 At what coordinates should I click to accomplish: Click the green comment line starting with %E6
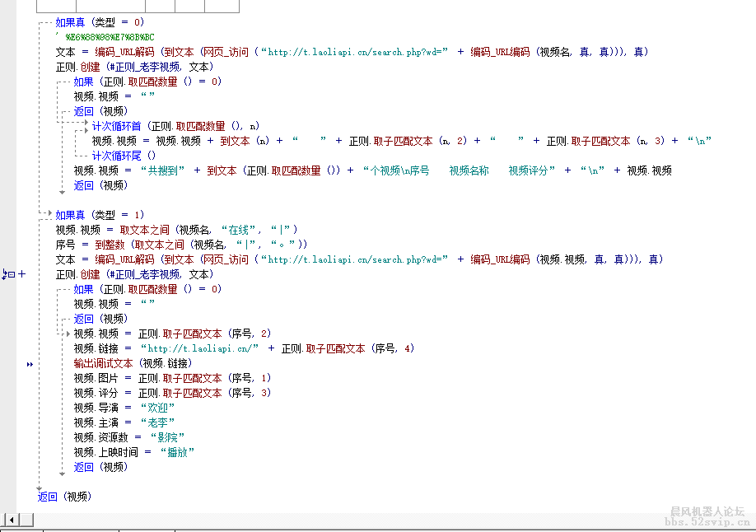click(x=107, y=36)
